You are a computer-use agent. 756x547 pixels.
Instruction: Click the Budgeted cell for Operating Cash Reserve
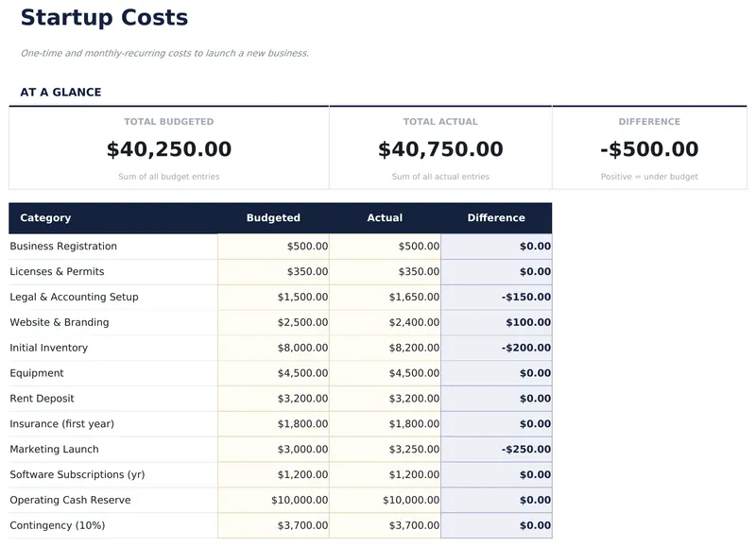click(x=274, y=501)
